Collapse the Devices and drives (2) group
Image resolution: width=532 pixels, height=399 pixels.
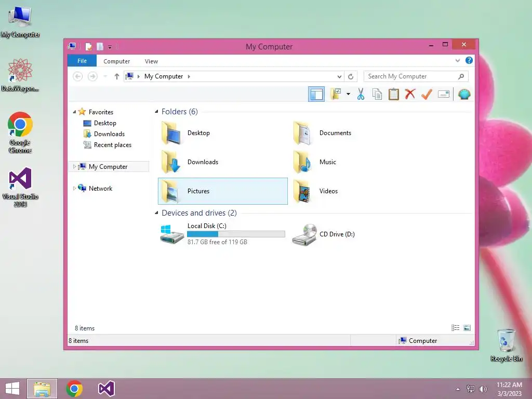pos(156,212)
